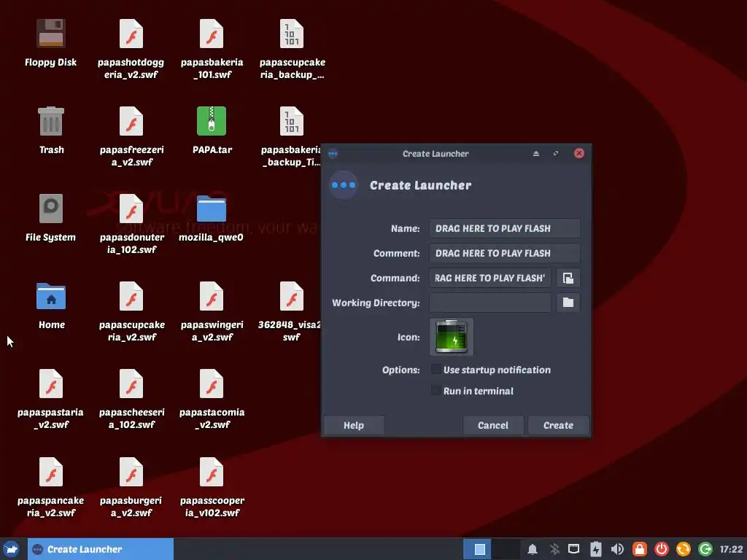Enable Run in terminal checkbox
Viewport: 747px width, 560px height.
[436, 391]
